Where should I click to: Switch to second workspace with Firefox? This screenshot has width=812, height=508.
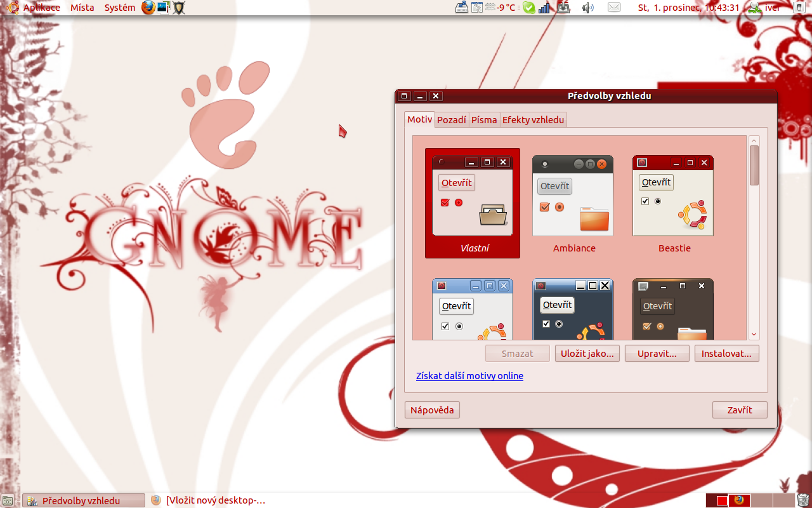(739, 500)
